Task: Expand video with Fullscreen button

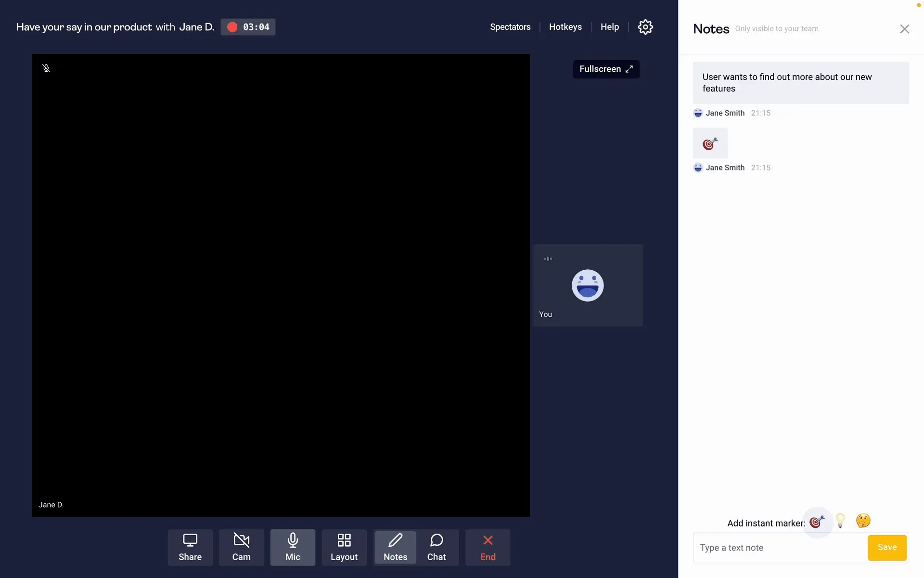Action: [x=606, y=69]
